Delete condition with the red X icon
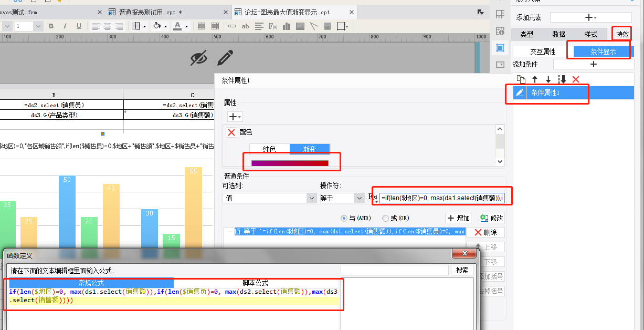The width and height of the screenshot is (644, 330). (x=576, y=79)
